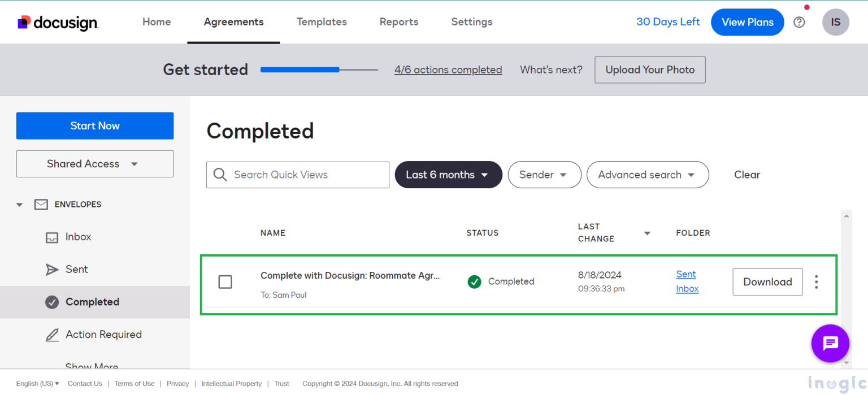Open the envelope actions three-dot menu
Screen dimensions: 868x395
click(x=816, y=281)
